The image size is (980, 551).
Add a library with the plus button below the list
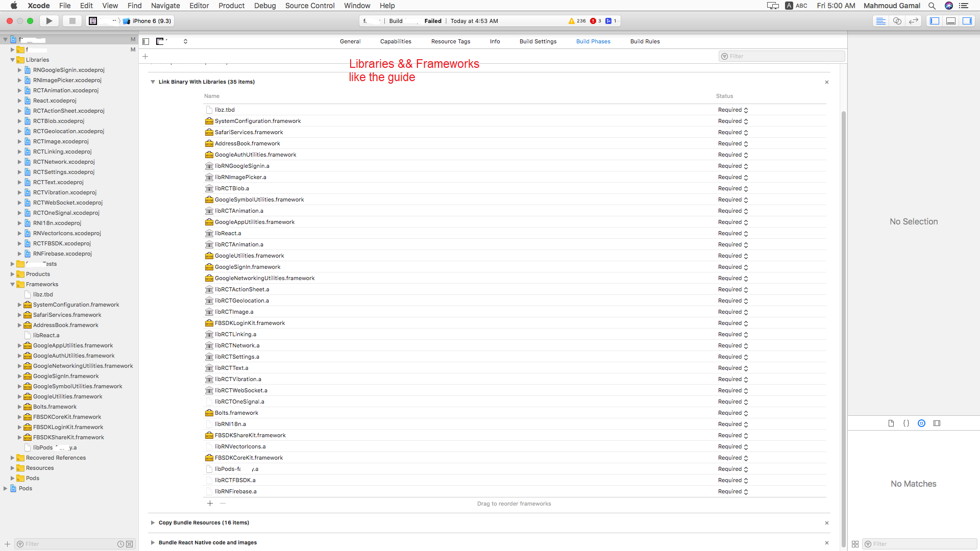[210, 503]
